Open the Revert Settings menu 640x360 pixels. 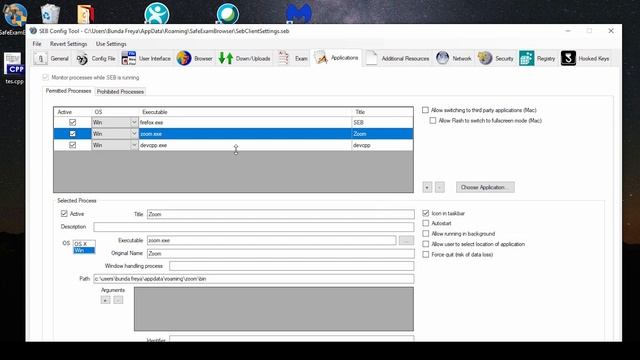tap(69, 44)
